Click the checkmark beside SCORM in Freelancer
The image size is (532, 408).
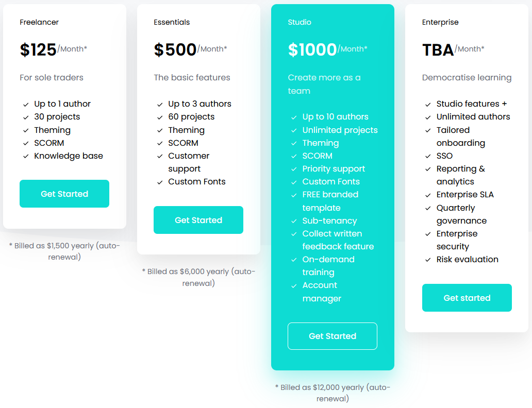[26, 143]
